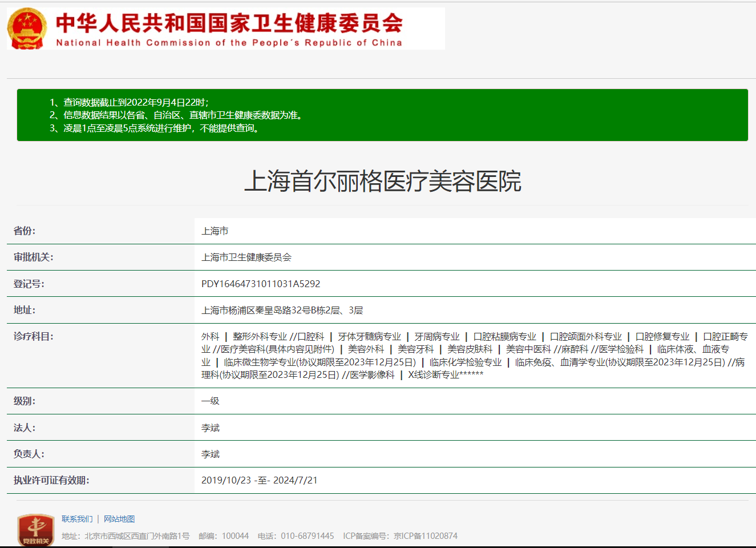Click the address 上海市杨浦区秦皇岛路32号B栋2层、3层

[x=282, y=311]
